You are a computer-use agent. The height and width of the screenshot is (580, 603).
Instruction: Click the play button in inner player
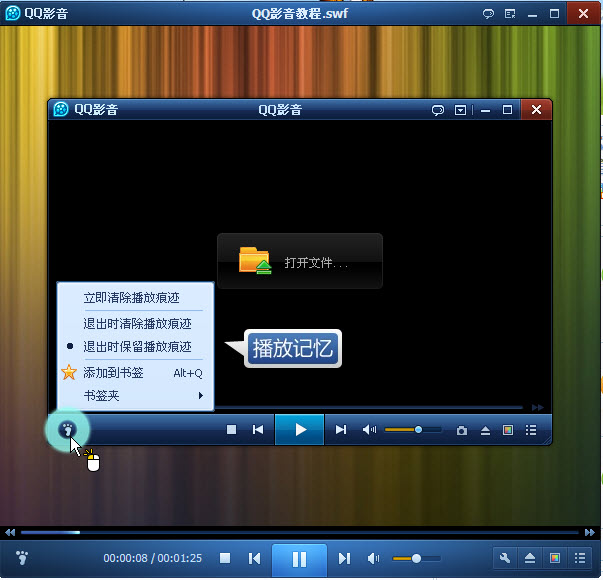[x=300, y=430]
